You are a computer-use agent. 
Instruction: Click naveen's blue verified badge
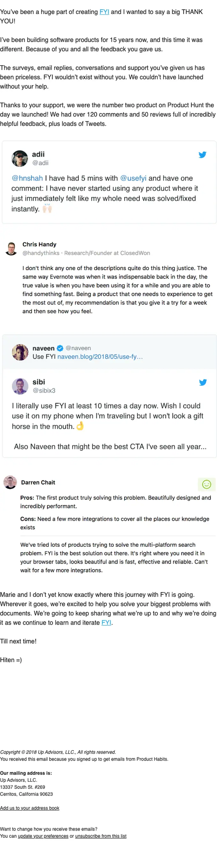point(60,348)
